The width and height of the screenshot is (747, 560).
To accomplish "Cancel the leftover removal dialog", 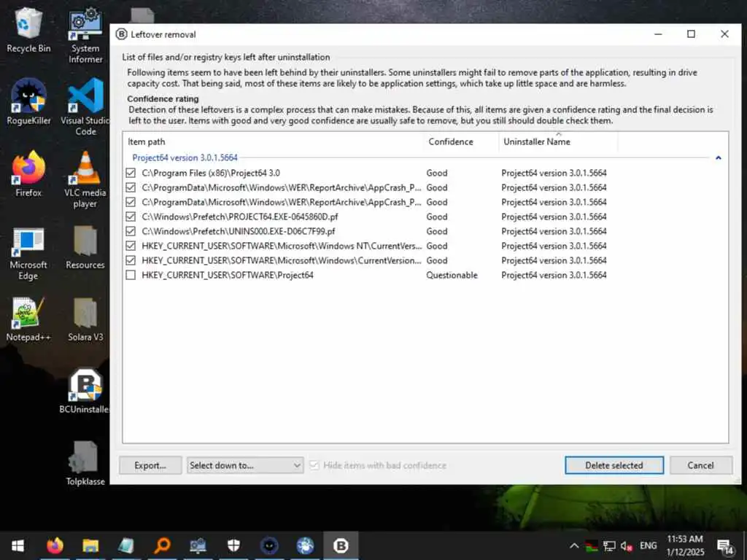I will click(x=700, y=465).
